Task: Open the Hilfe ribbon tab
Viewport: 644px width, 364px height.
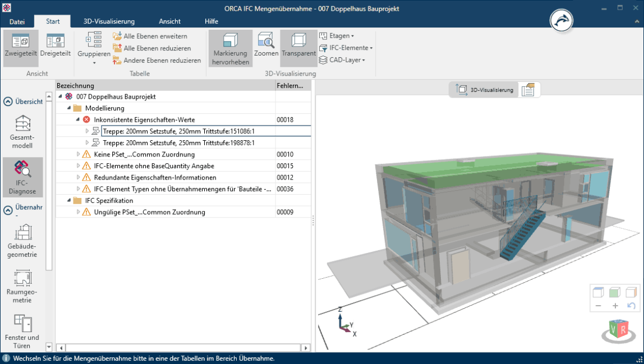Action: (x=211, y=21)
